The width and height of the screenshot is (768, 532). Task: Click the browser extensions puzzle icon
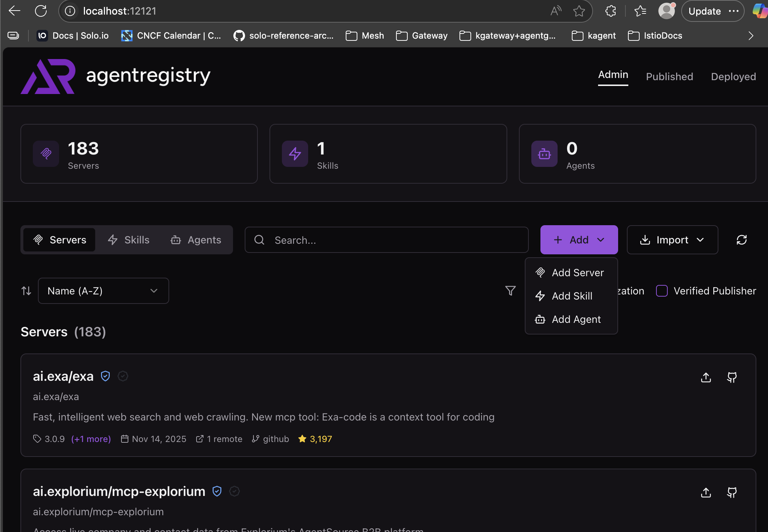click(610, 11)
